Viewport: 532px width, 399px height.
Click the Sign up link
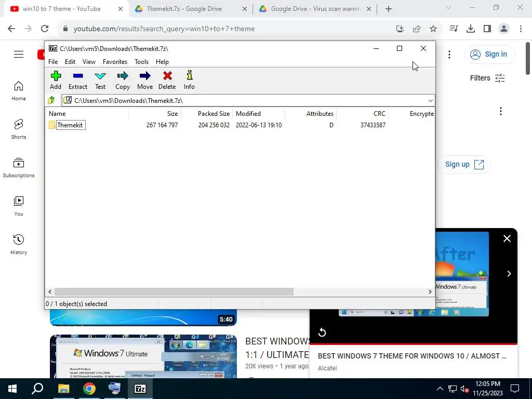pos(464,165)
